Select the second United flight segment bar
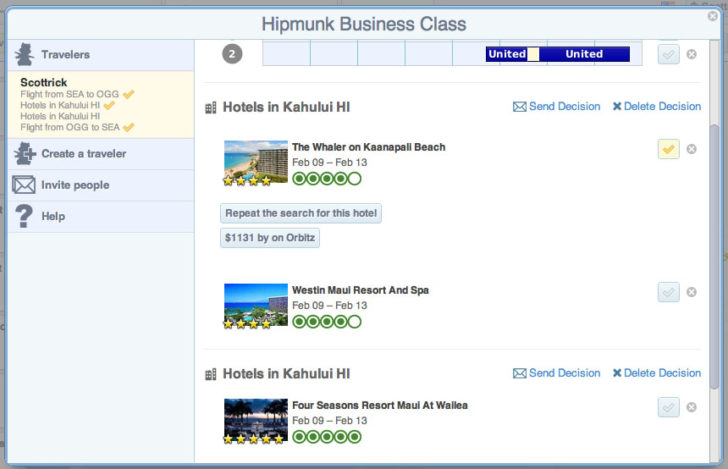Screen dimensions: 728x469 tap(584, 54)
